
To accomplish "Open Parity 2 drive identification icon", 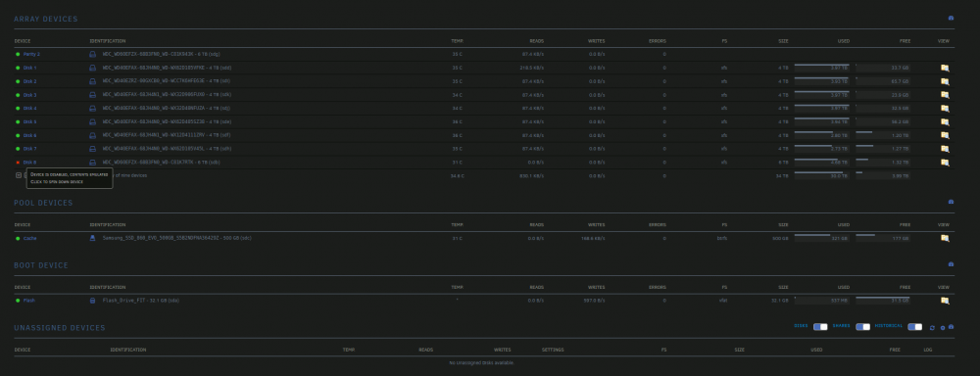I will pyautogui.click(x=92, y=54).
